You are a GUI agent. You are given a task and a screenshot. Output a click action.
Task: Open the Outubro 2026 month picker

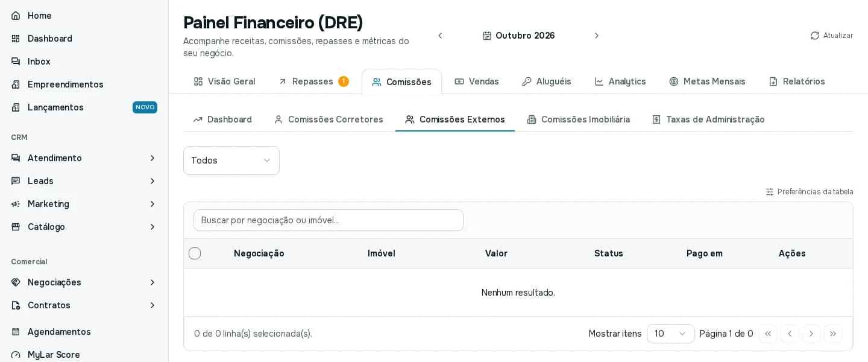click(518, 36)
